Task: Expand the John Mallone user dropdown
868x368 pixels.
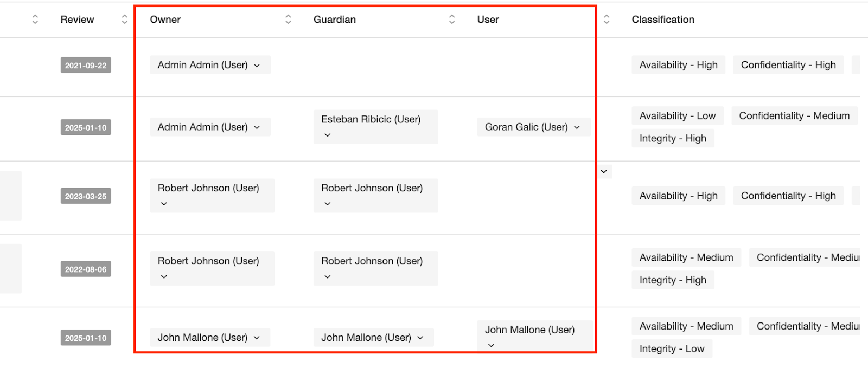Action: tap(535, 337)
